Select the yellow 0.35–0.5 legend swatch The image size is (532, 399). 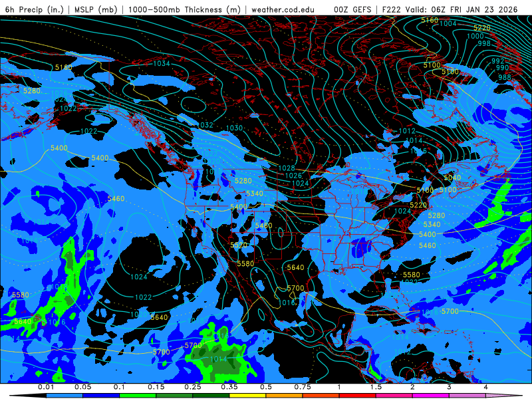[x=247, y=396]
